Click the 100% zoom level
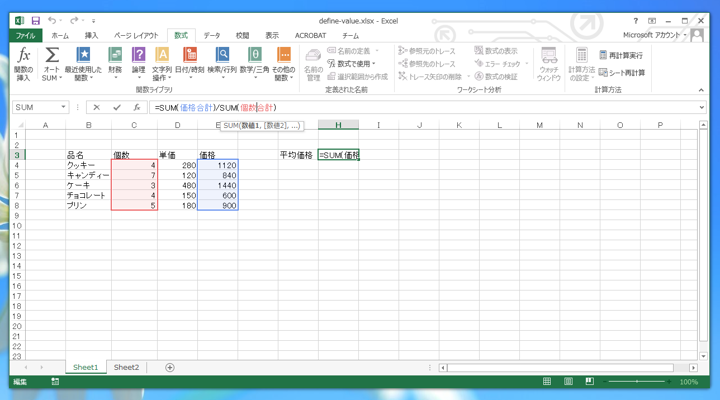This screenshot has width=720, height=400. point(688,382)
